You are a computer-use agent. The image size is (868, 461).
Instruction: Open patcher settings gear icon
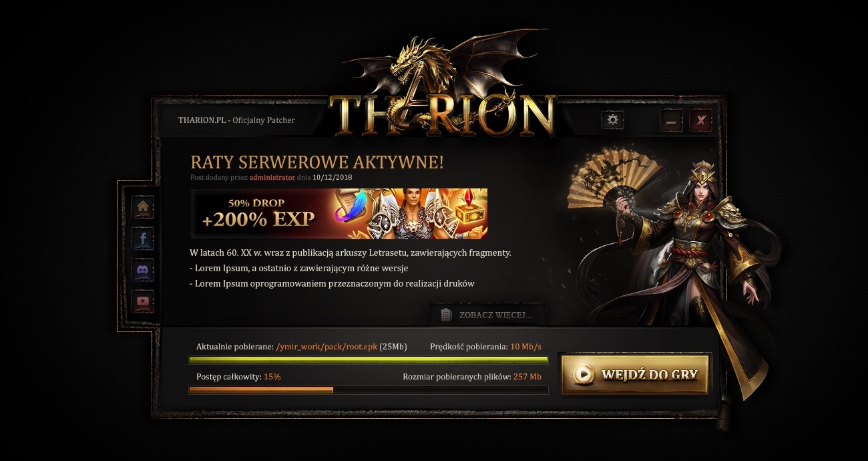pyautogui.click(x=612, y=120)
